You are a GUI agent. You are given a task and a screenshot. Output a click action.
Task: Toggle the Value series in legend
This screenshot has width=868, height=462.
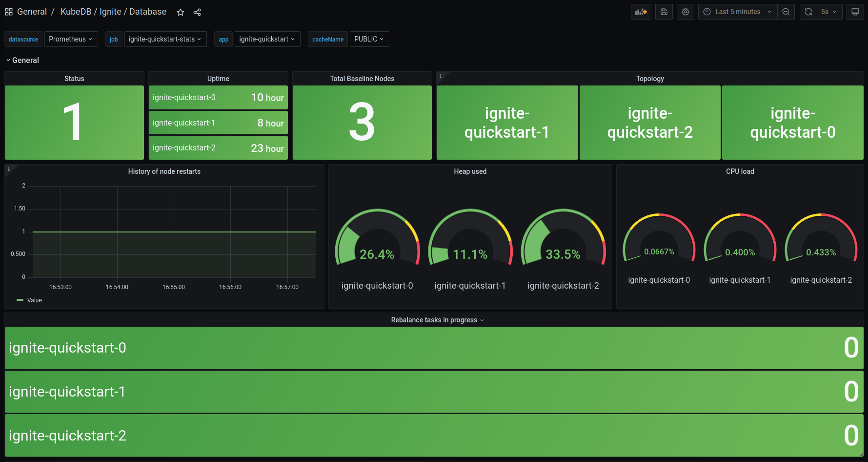pyautogui.click(x=35, y=300)
